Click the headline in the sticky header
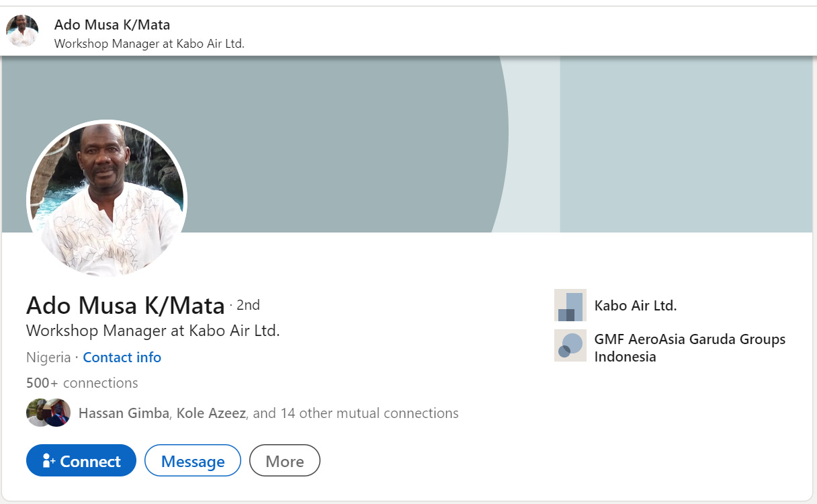Viewport: 817px width, 504px height. coord(149,44)
